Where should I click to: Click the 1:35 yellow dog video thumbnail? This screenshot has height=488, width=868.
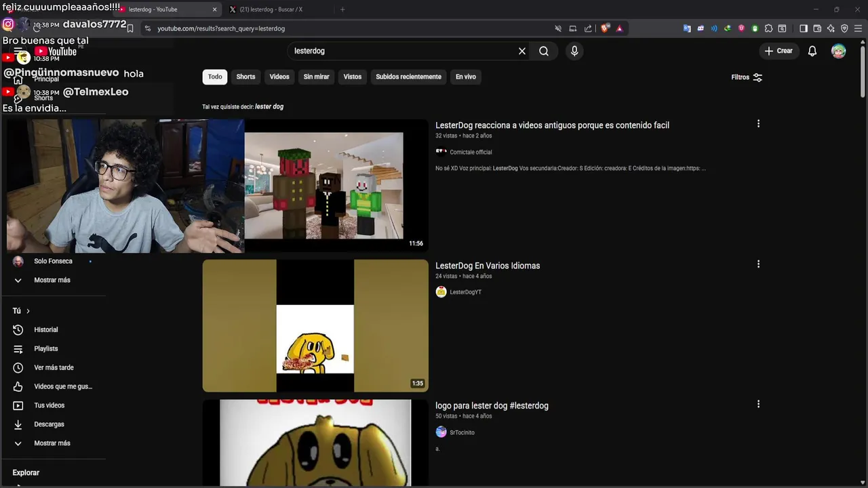pyautogui.click(x=315, y=325)
